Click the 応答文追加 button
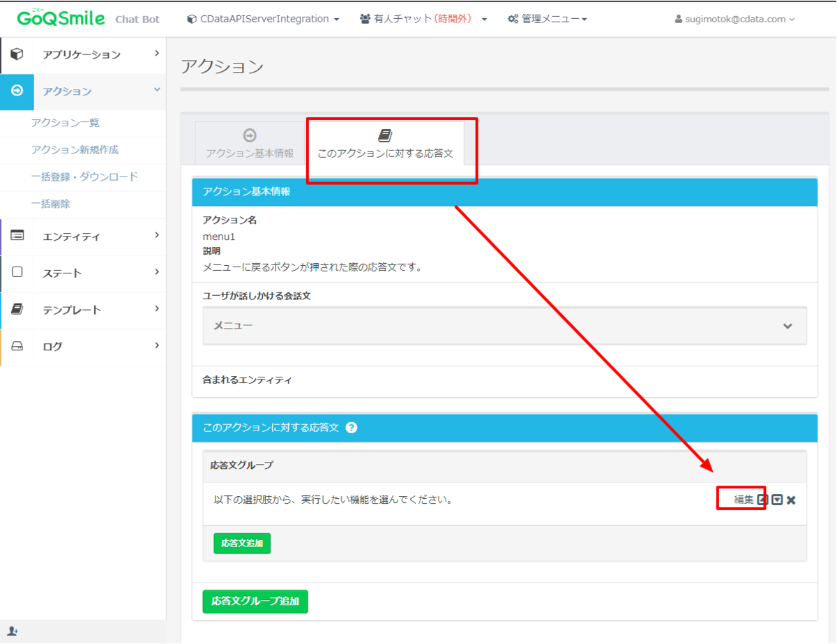The width and height of the screenshot is (837, 644). (x=242, y=543)
